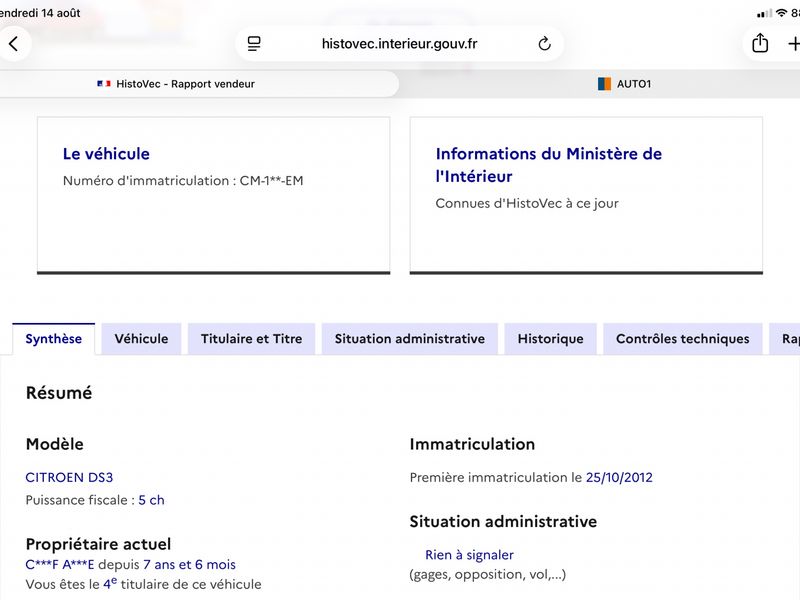Screen dimensions: 800x600
Task: Switch to HistoVec - Rapport vendeur tab
Action: point(199,84)
